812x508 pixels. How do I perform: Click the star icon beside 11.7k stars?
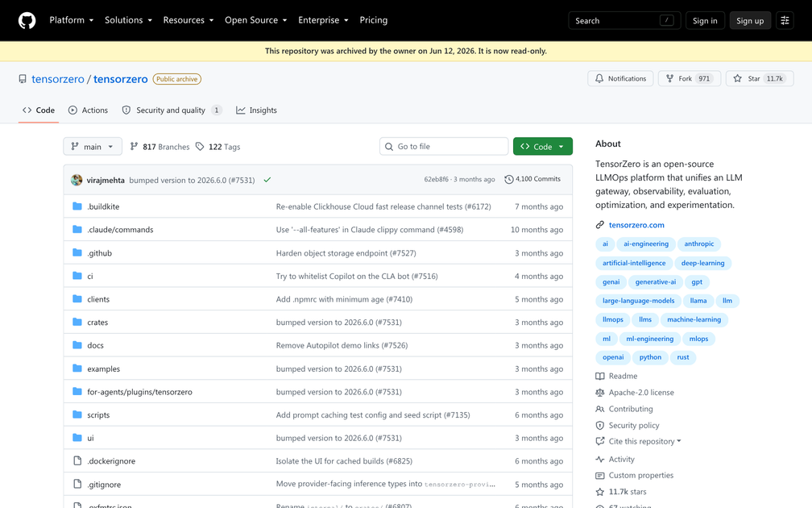point(599,491)
